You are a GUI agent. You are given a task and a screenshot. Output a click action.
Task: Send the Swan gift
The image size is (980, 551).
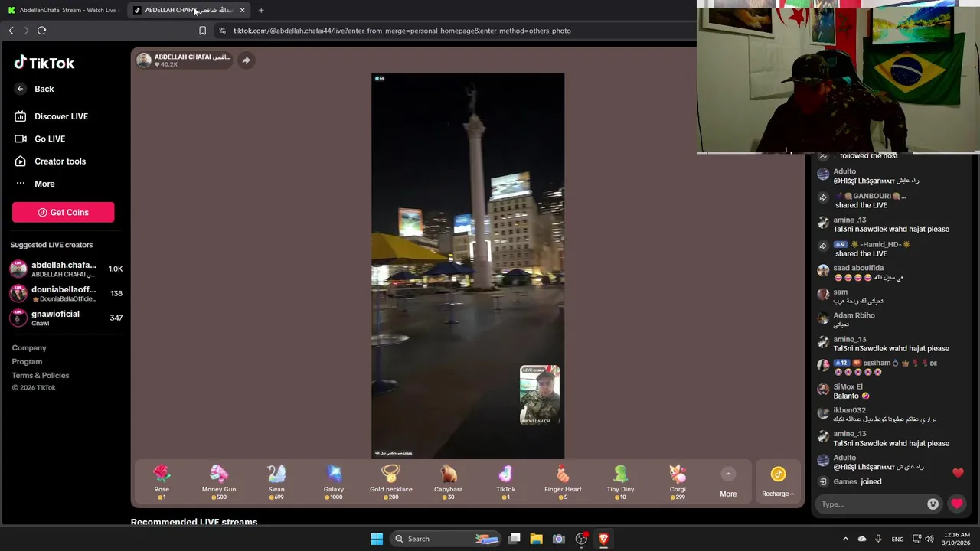click(x=276, y=482)
